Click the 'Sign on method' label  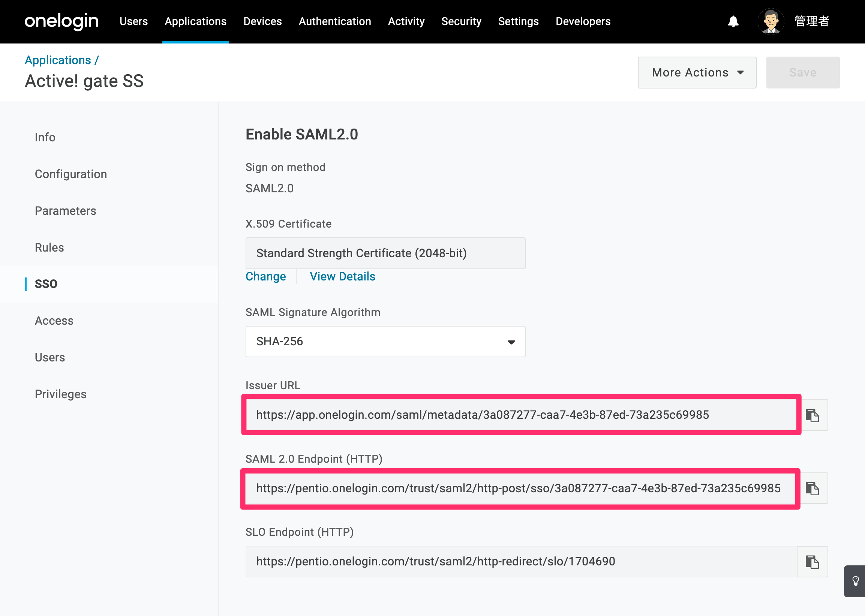286,167
